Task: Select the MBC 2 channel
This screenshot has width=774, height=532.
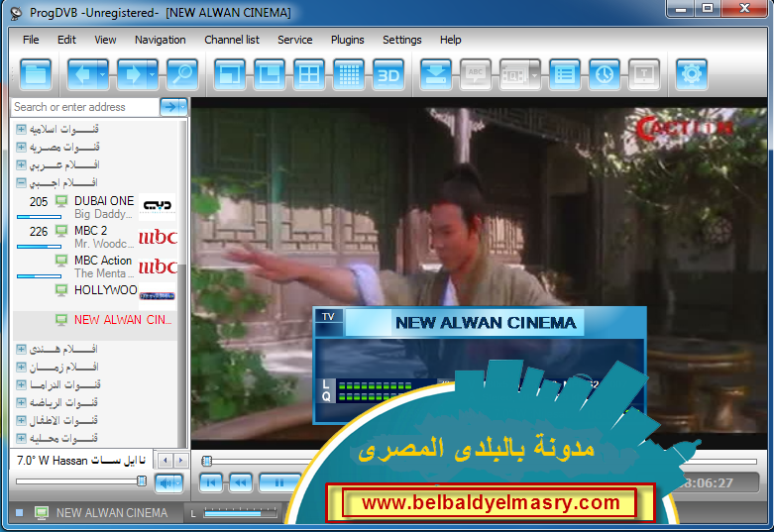Action: pos(95,237)
